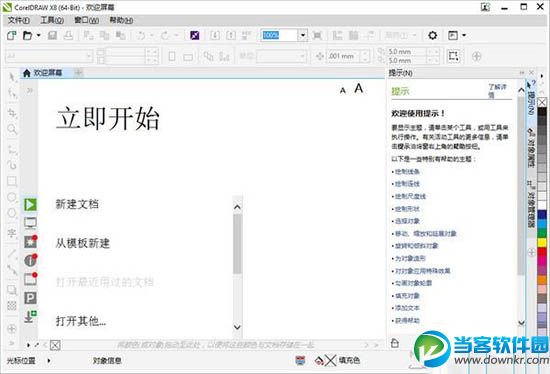Select the Text tool in toolbox

tap(12, 233)
